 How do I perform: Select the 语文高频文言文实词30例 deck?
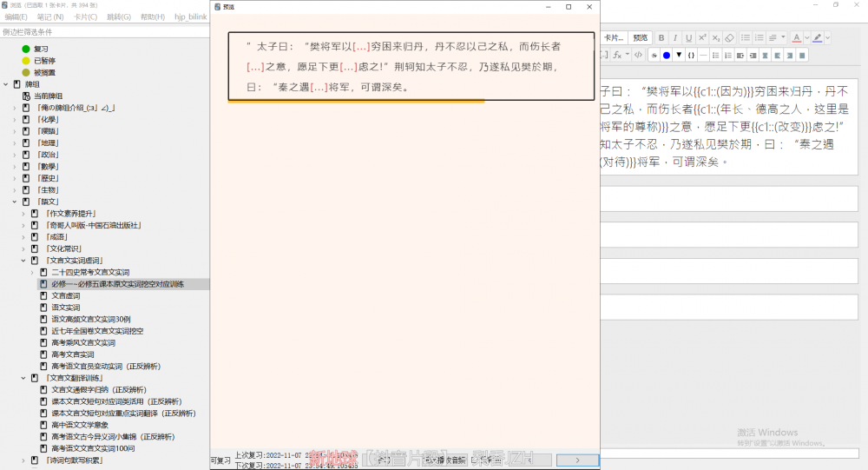pyautogui.click(x=91, y=319)
